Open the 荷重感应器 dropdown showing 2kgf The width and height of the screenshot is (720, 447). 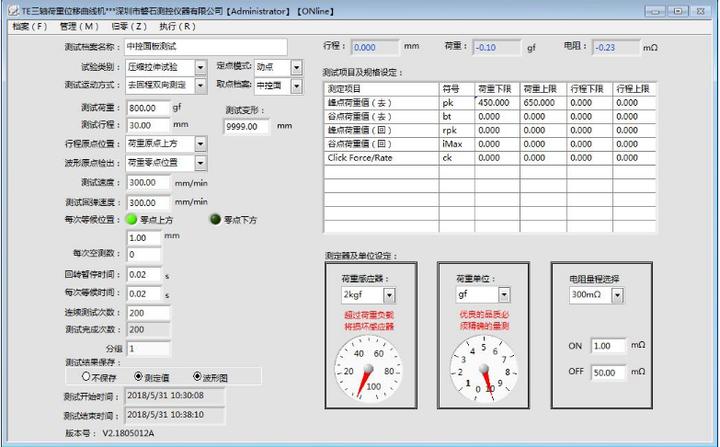[x=389, y=295]
